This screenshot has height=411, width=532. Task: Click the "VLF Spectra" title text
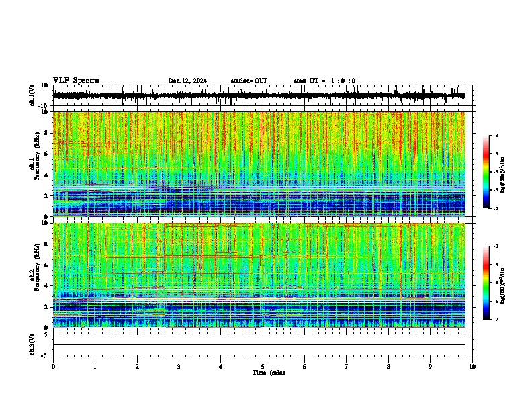click(76, 81)
